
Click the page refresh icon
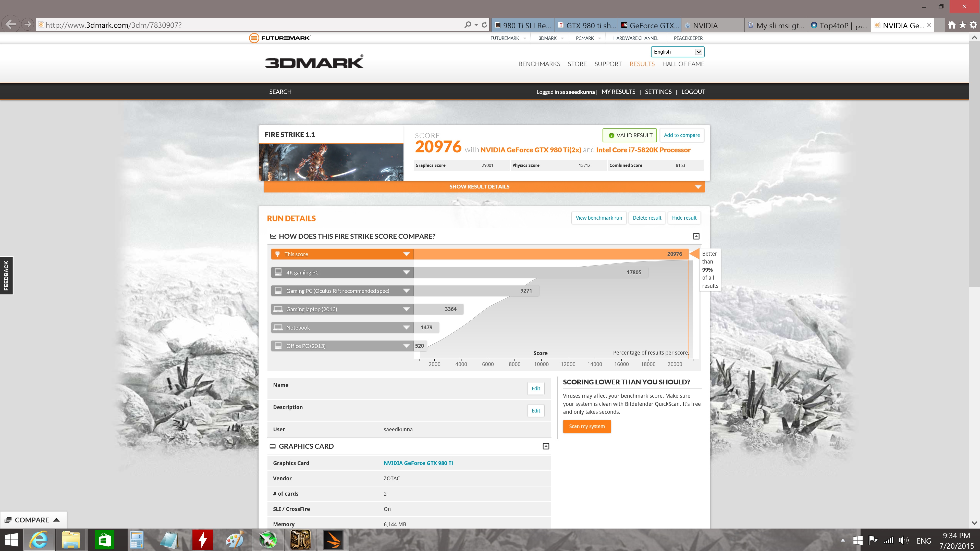point(484,25)
